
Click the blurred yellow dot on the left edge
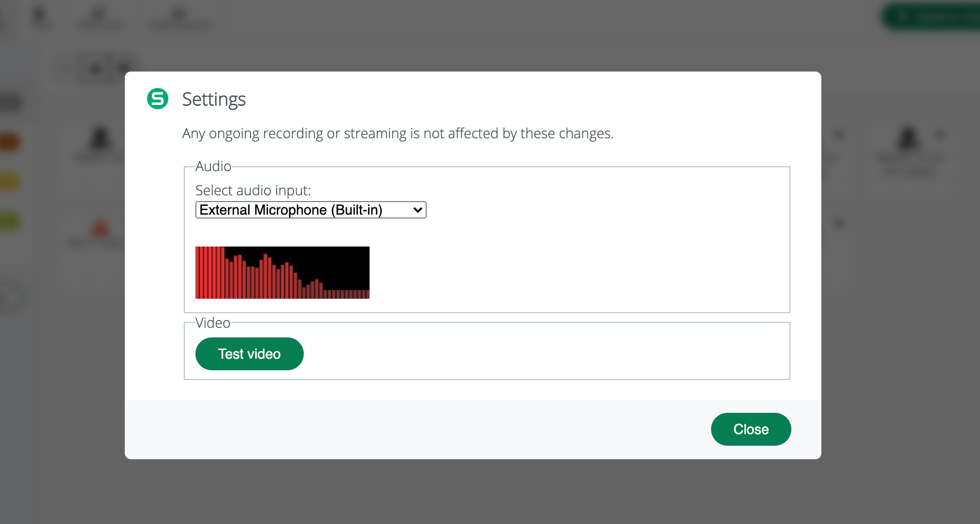(x=10, y=182)
